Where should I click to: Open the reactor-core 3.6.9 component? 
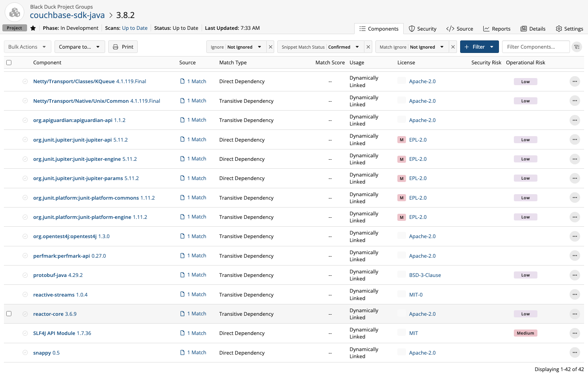pyautogui.click(x=55, y=314)
